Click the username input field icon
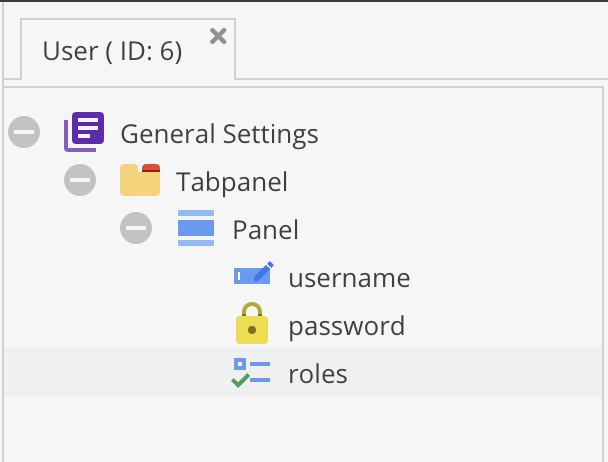The image size is (608, 462). pos(253,273)
